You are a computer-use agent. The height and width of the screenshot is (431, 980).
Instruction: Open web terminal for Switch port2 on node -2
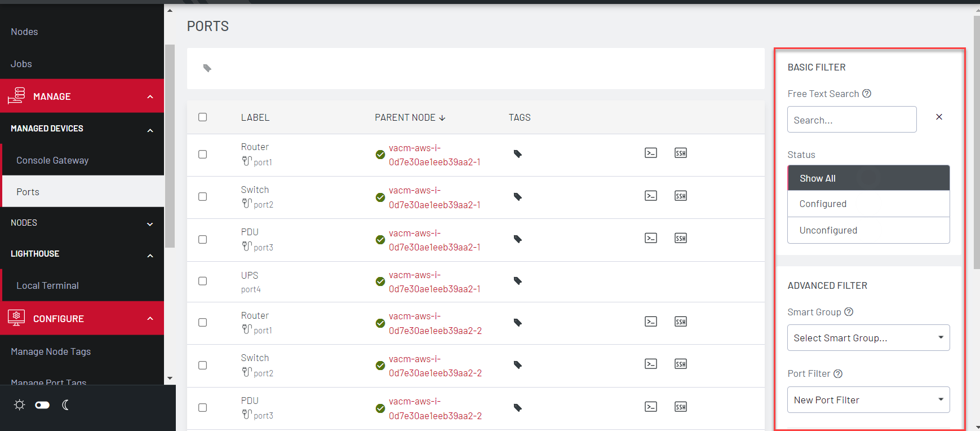pos(651,364)
